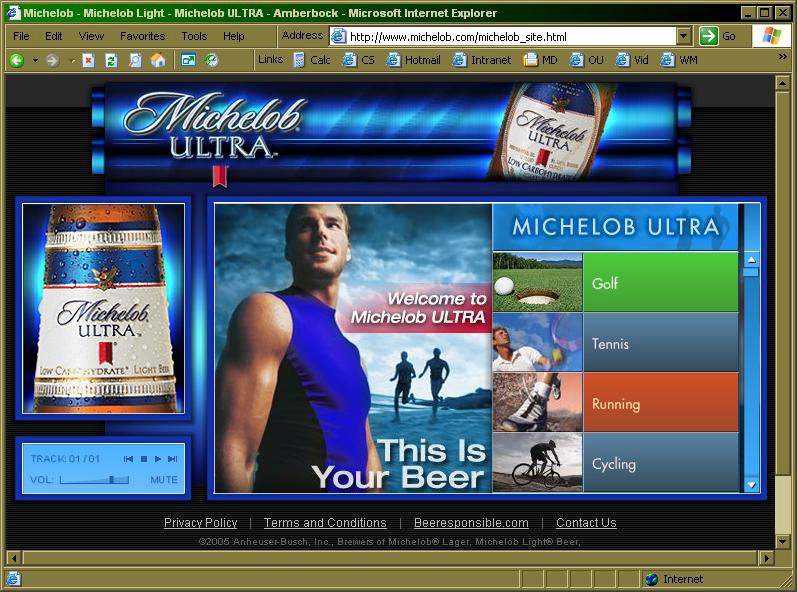
Task: Skip to next track in music player
Action: pos(173,459)
